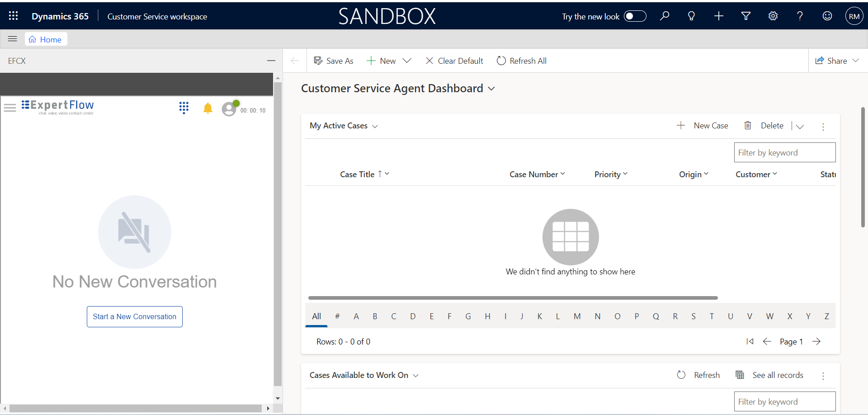Viewport: 868px width, 415px height.
Task: Click the My Active Cases keyword filter field
Action: pos(784,153)
